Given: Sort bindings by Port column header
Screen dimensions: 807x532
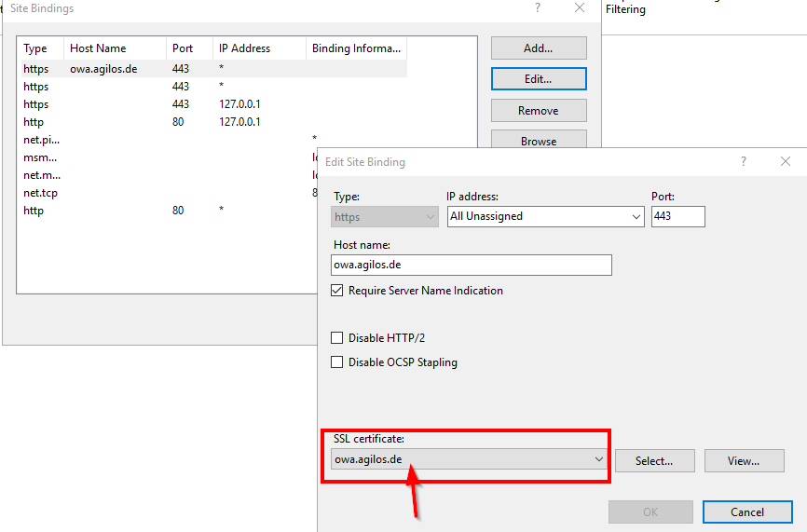Looking at the screenshot, I should pyautogui.click(x=189, y=48).
